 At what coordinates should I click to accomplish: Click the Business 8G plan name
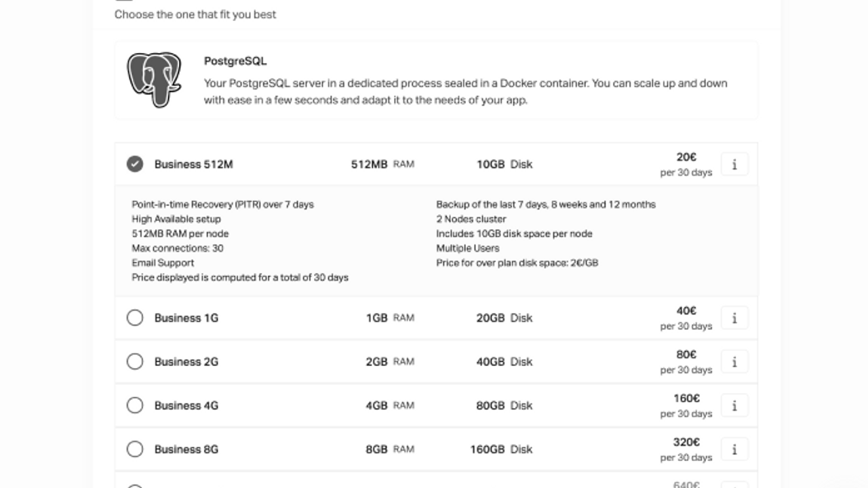(186, 449)
